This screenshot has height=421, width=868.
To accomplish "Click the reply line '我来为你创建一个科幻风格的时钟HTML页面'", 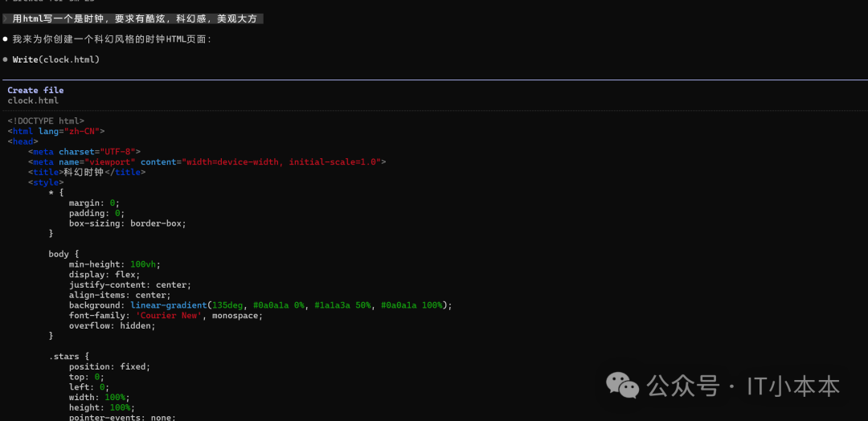I will pyautogui.click(x=112, y=39).
